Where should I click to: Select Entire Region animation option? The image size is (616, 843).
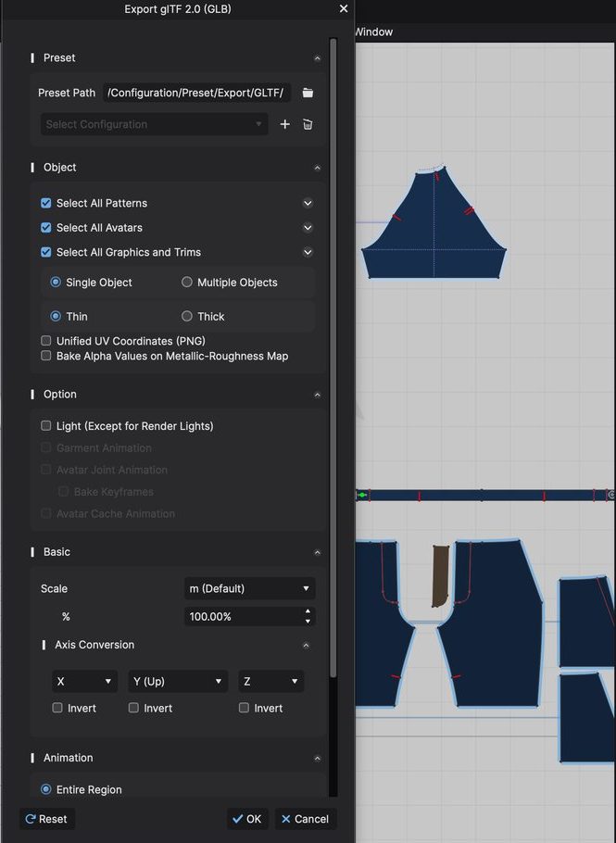click(x=46, y=789)
